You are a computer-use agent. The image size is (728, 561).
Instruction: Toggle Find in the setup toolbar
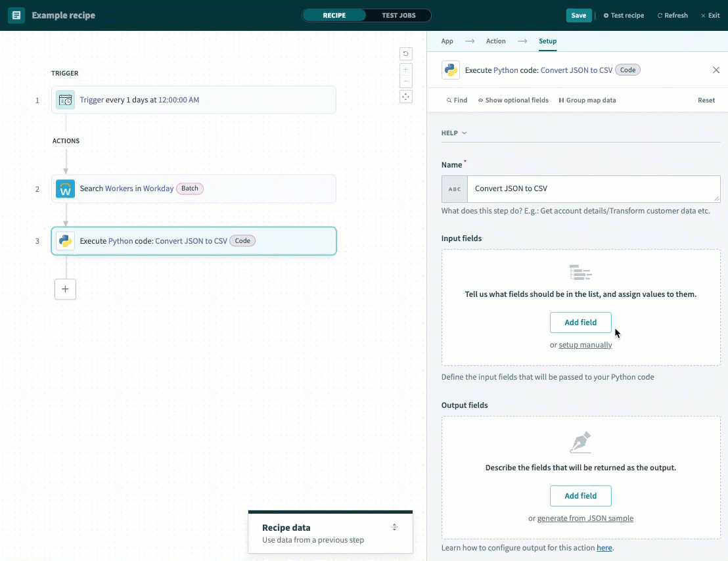pyautogui.click(x=457, y=100)
